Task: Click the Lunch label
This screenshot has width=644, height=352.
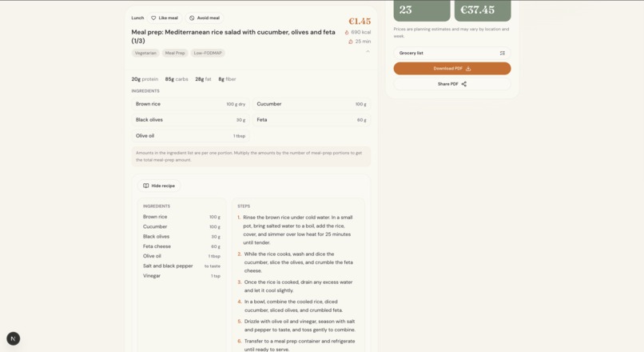Action: click(137, 18)
